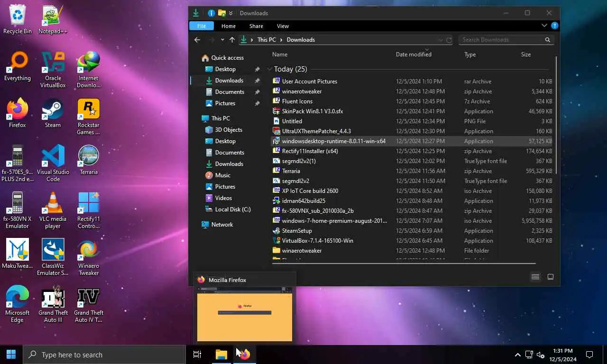
Task: Open Oracle VirtualBox desktop shortcut
Action: [x=53, y=70]
